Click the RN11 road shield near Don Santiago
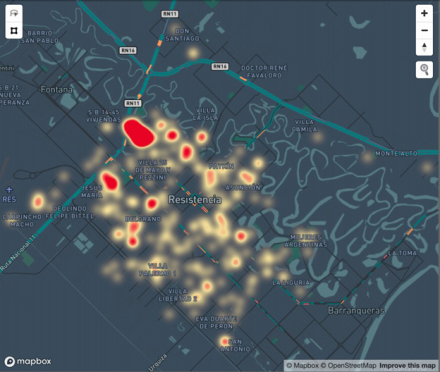Image resolution: width=440 pixels, height=372 pixels. (170, 14)
